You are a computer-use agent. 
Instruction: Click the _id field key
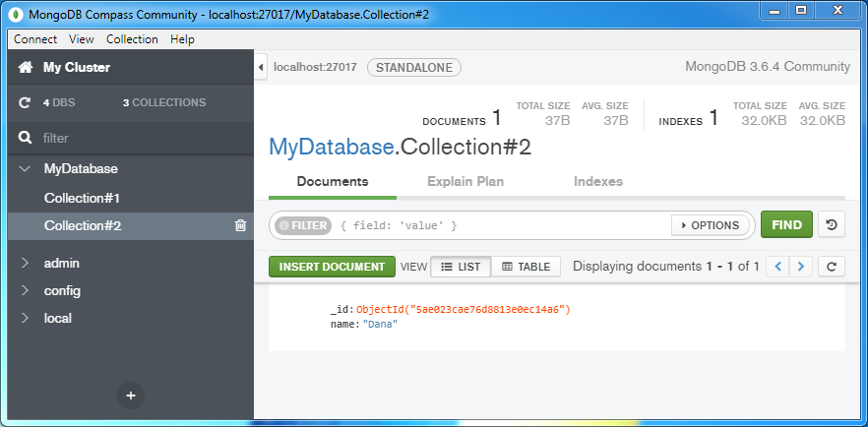[x=342, y=310]
